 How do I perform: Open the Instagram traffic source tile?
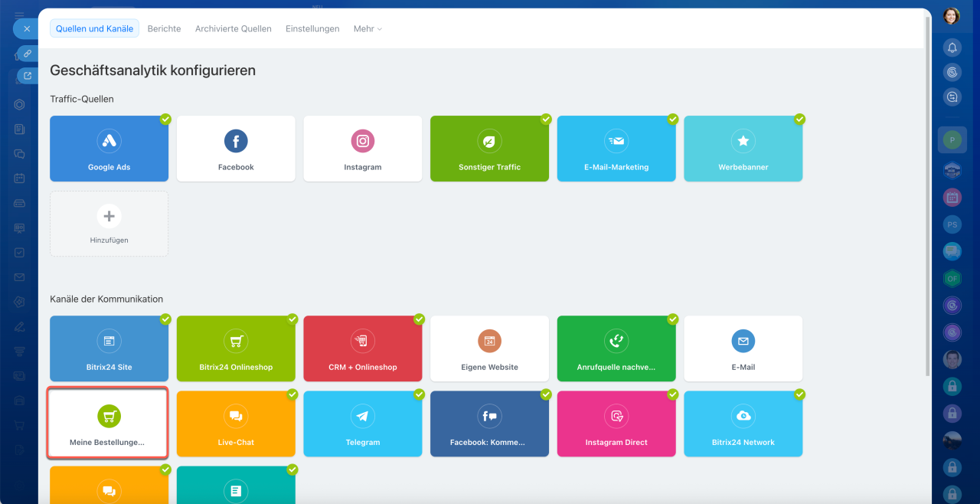tap(363, 149)
